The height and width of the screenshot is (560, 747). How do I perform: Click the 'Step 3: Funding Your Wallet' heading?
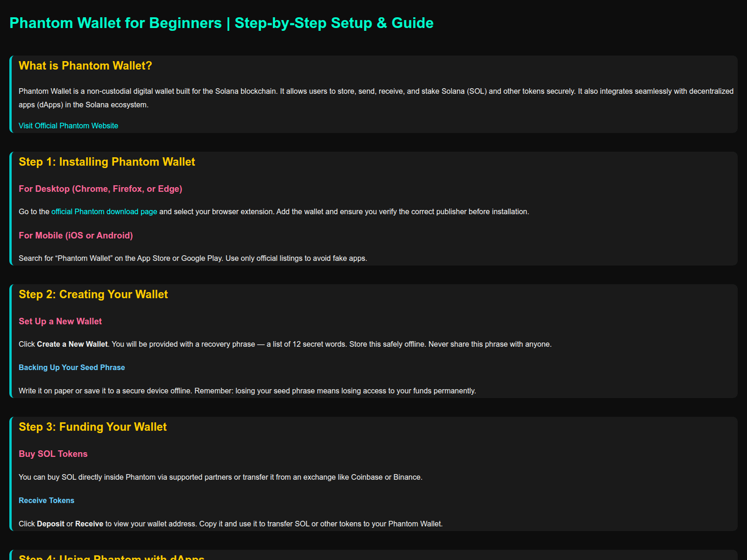coord(93,427)
